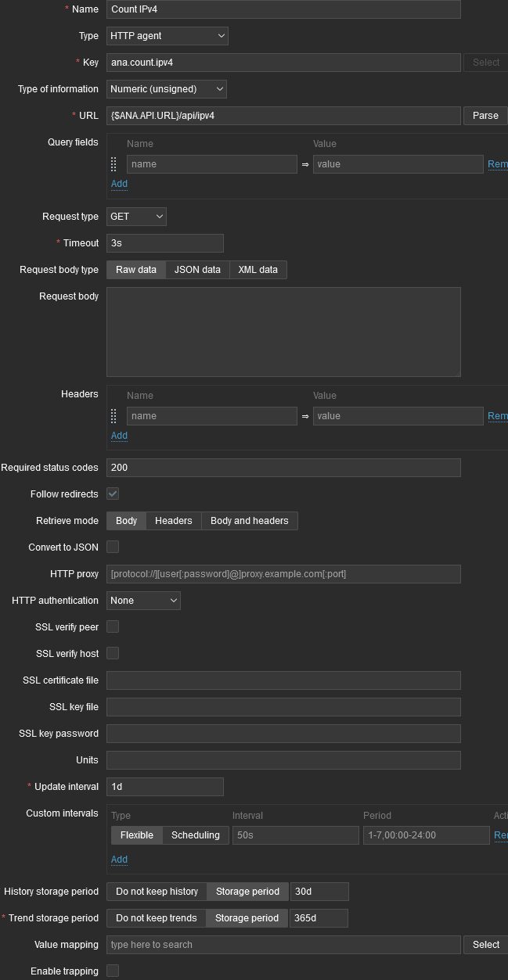Image resolution: width=508 pixels, height=980 pixels.
Task: Choose Body and headers retrieve mode
Action: coord(249,521)
